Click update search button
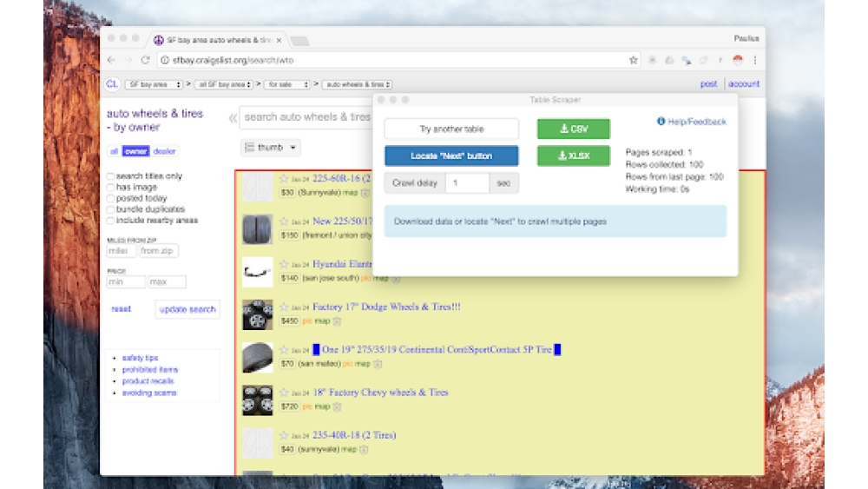 [187, 309]
